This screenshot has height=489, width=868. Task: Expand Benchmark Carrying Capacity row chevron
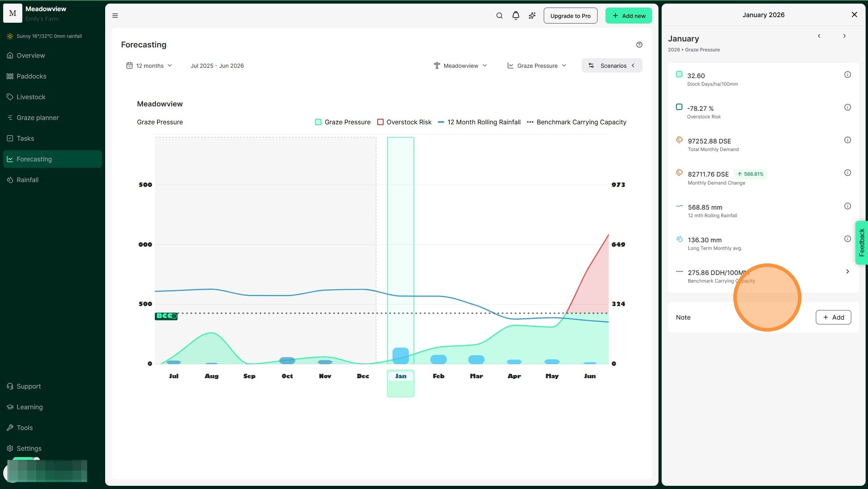847,271
